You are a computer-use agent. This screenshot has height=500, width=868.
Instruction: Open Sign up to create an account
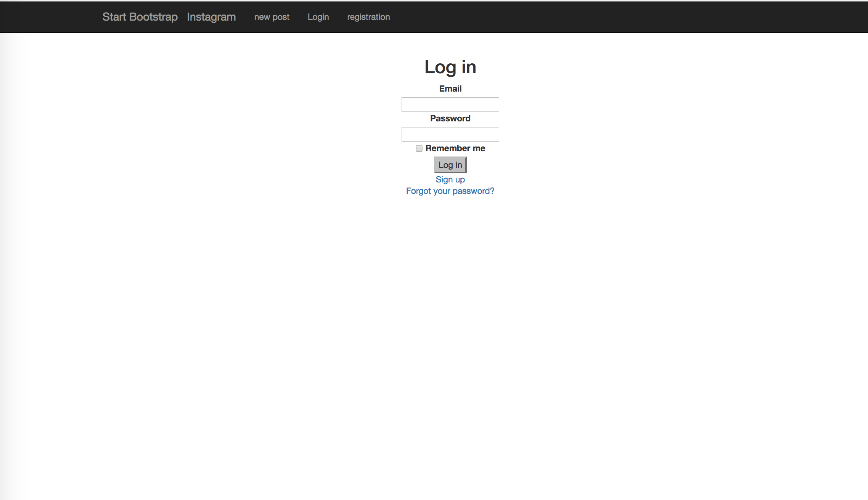pyautogui.click(x=450, y=179)
